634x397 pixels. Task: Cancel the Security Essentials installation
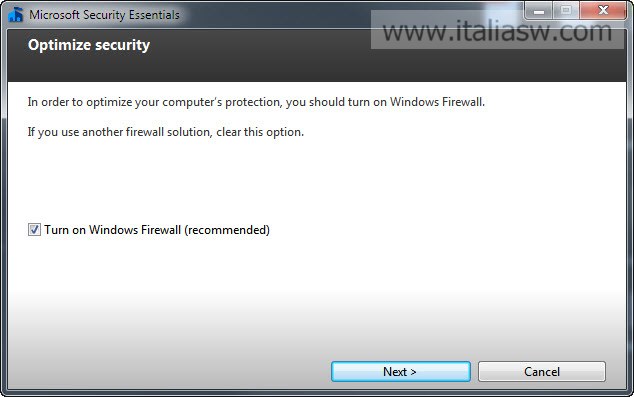pyautogui.click(x=542, y=372)
